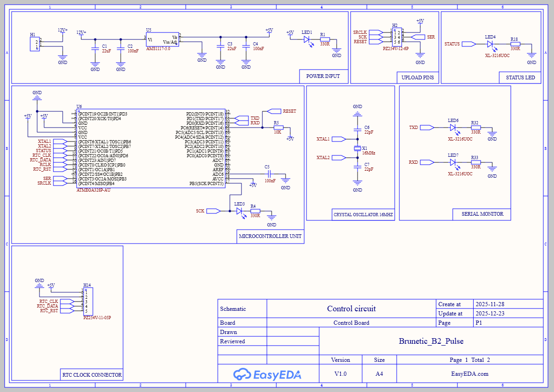Click the LED1 diode symbol

click(x=307, y=40)
